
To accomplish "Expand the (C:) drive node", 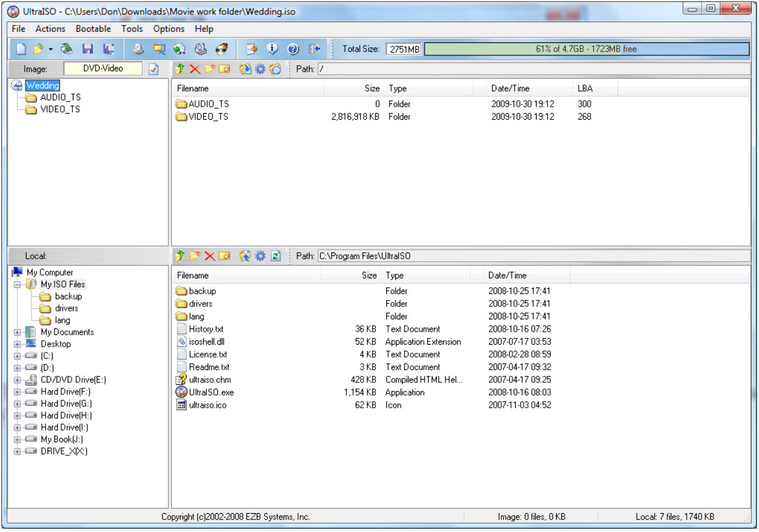I will pyautogui.click(x=18, y=356).
